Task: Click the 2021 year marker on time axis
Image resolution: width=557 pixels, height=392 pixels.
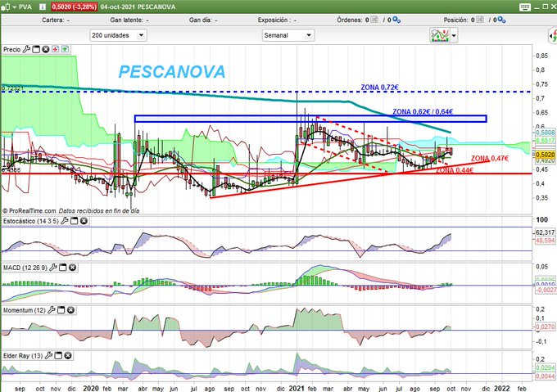Action: coord(297,388)
